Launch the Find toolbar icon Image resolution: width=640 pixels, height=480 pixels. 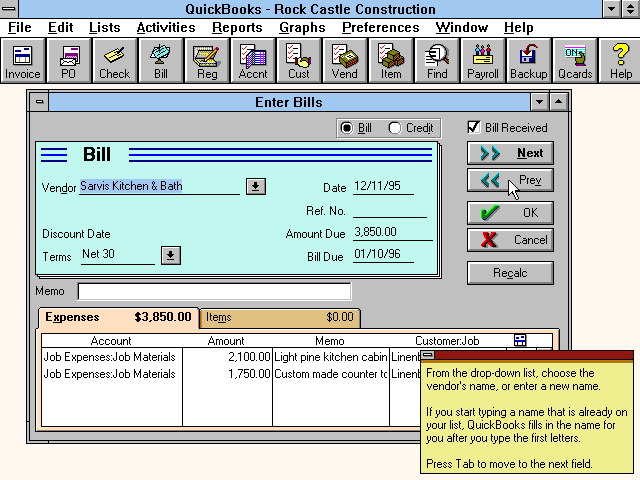[x=437, y=61]
